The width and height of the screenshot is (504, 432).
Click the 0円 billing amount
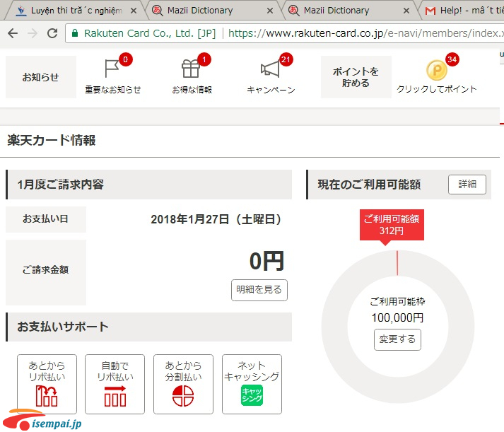pyautogui.click(x=266, y=261)
